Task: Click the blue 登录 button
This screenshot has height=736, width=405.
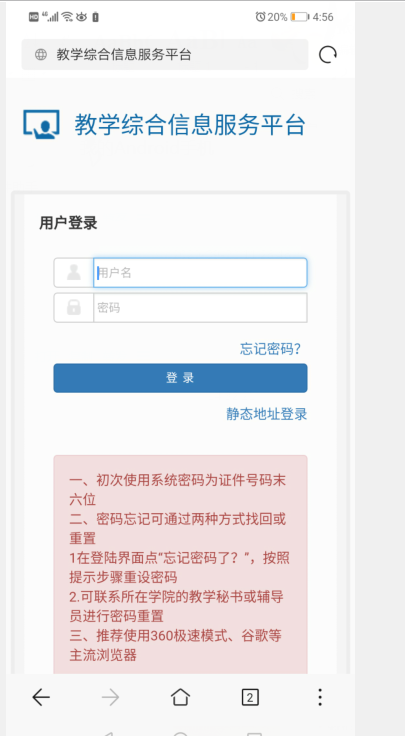Action: coord(180,378)
